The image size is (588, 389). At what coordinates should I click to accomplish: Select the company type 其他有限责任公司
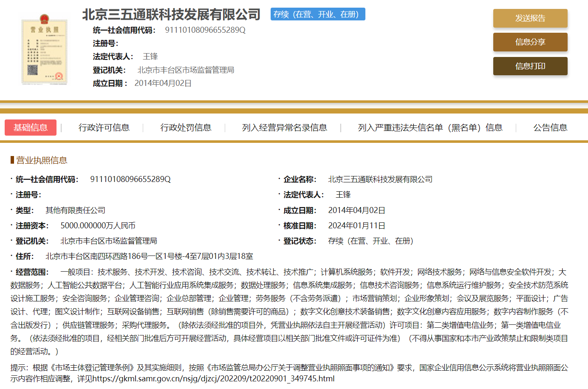click(75, 210)
